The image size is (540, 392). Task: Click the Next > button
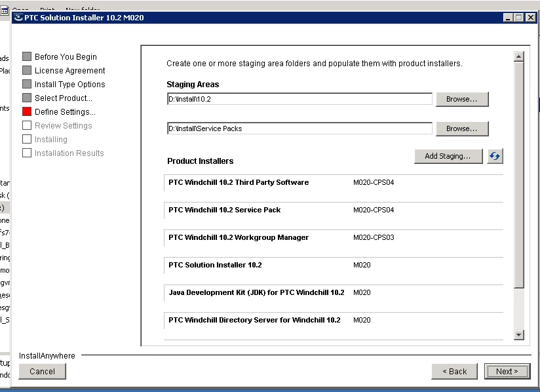(x=507, y=371)
